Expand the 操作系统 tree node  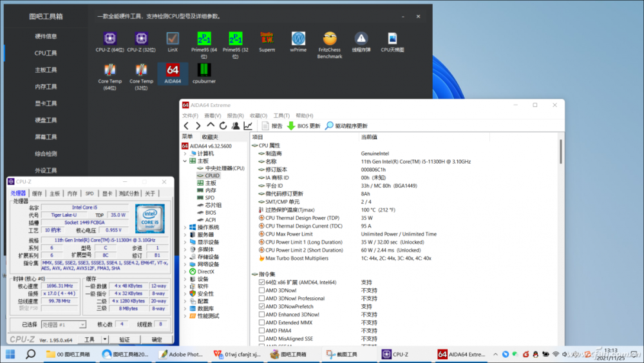185,227
